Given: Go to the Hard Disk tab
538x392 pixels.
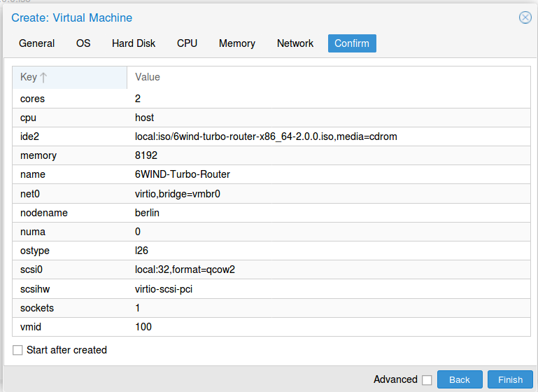Looking at the screenshot, I should (x=134, y=43).
